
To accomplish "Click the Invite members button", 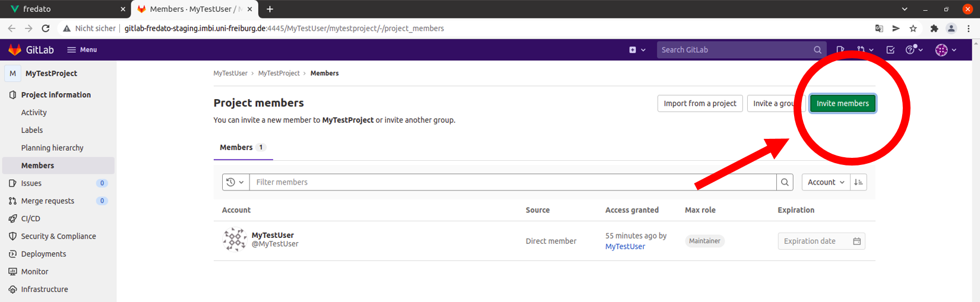I will [842, 103].
